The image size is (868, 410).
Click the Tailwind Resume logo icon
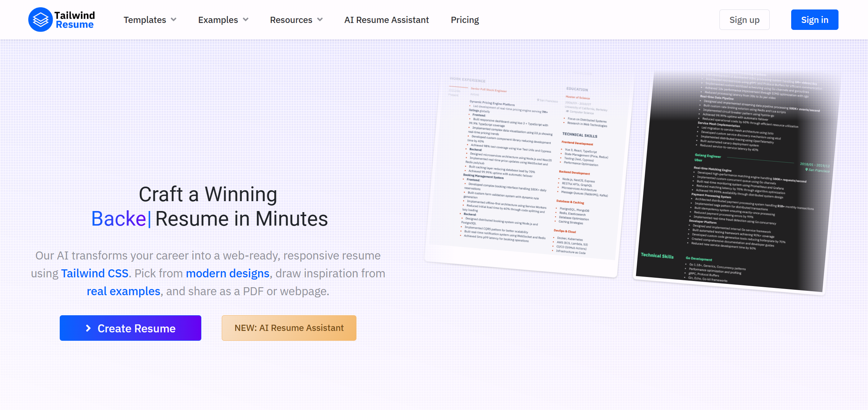pyautogui.click(x=40, y=20)
